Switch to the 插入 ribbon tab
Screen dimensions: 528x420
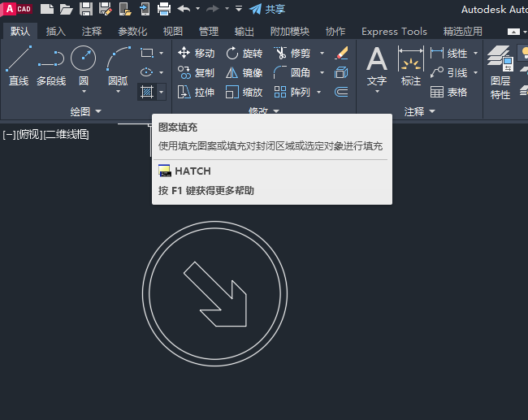pyautogui.click(x=55, y=32)
